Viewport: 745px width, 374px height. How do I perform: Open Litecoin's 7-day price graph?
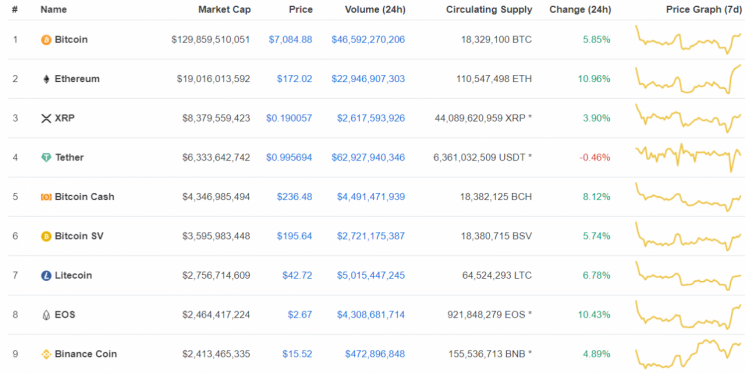(x=688, y=276)
